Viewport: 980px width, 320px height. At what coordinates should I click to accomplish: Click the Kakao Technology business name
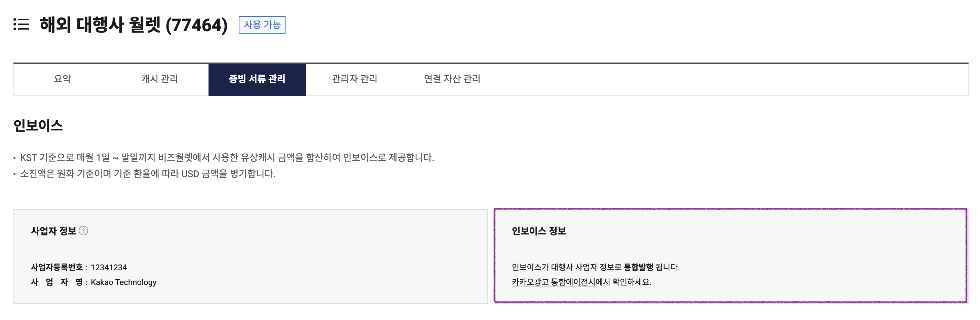click(x=123, y=282)
